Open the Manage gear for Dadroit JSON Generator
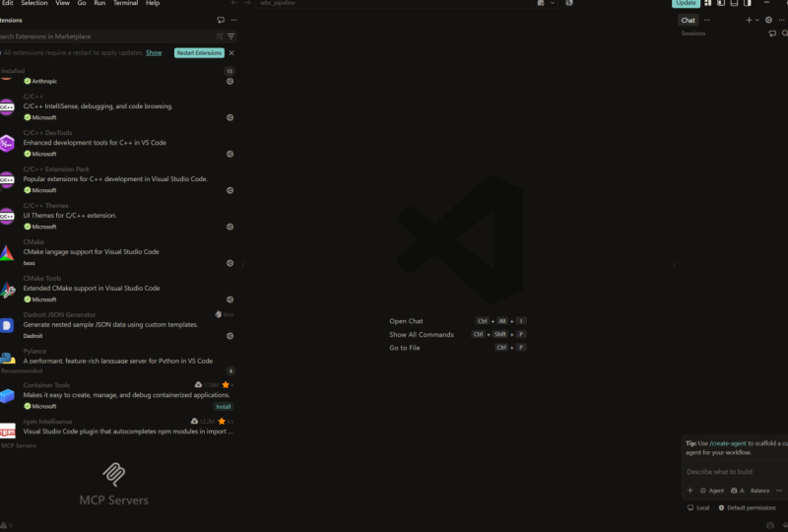Image resolution: width=788 pixels, height=532 pixels. click(230, 336)
